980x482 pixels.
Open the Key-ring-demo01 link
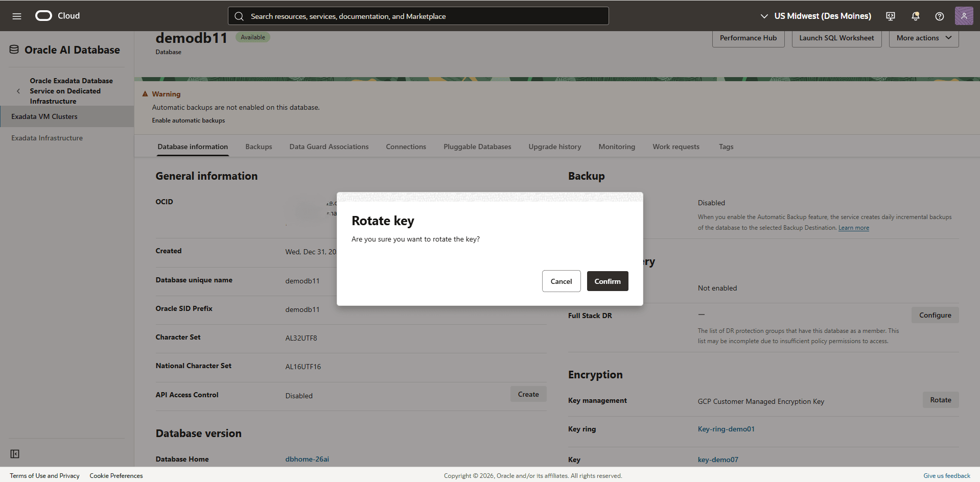726,429
